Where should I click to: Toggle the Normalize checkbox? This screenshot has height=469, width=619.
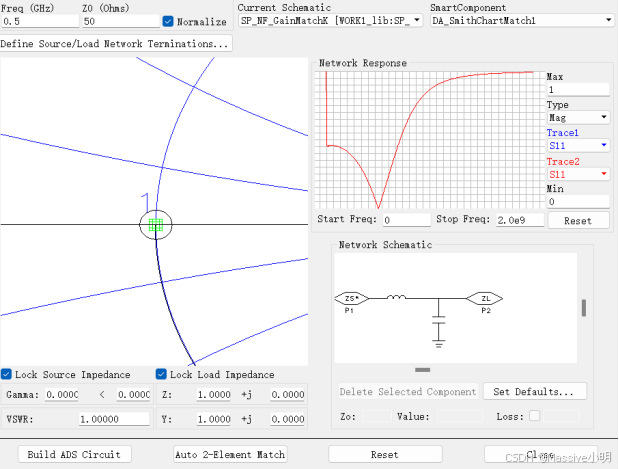(168, 21)
